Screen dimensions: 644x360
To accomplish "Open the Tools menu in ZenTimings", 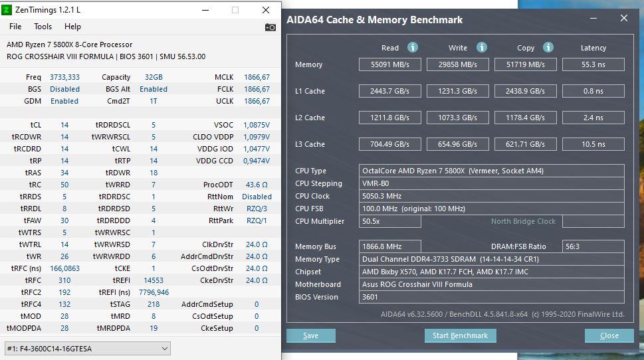I will [x=43, y=27].
